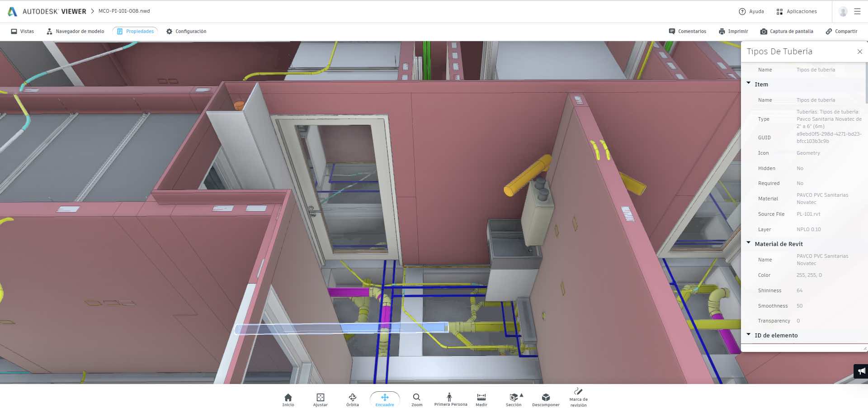The height and width of the screenshot is (408, 868).
Task: Open Marca de revisión markup tool
Action: [x=578, y=398]
